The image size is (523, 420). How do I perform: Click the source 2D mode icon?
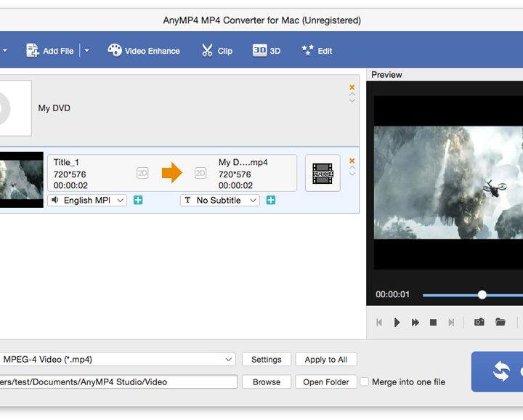(x=142, y=173)
